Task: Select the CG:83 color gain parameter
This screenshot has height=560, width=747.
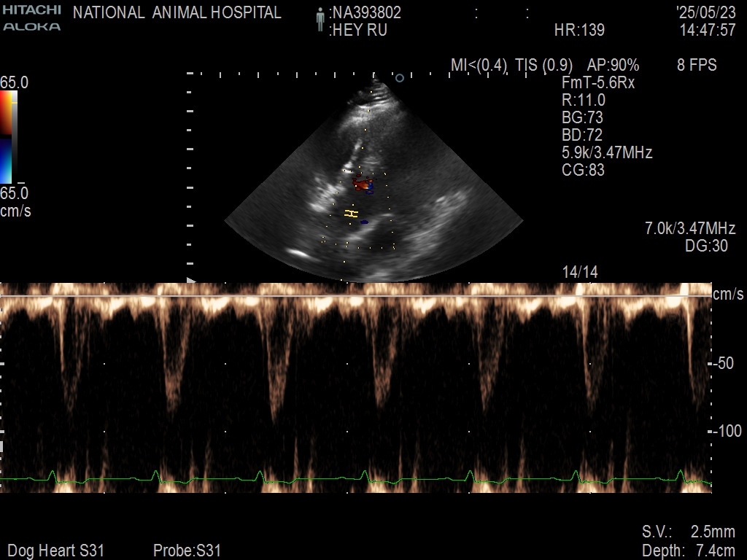Action: click(x=583, y=171)
